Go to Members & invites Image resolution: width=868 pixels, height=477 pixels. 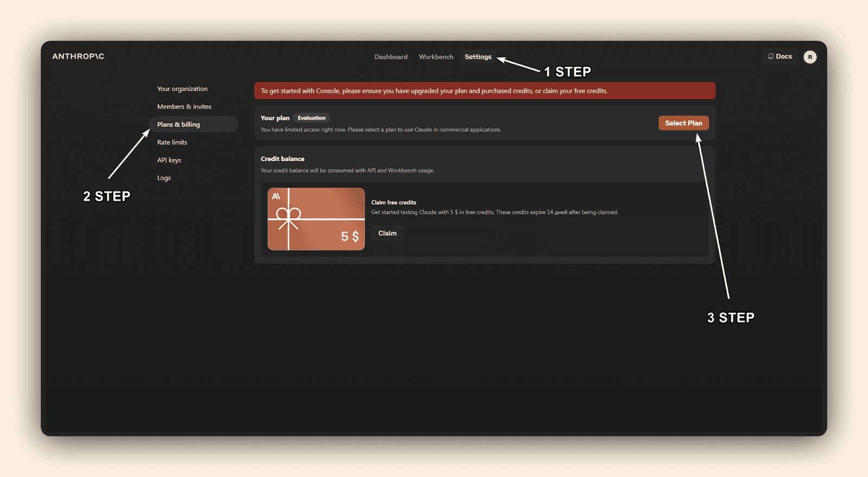coord(184,107)
